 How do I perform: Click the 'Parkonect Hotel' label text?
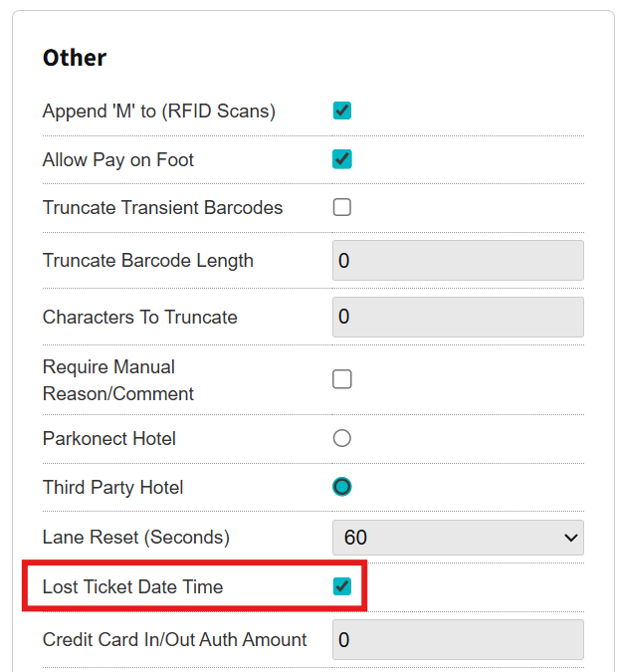(x=109, y=438)
